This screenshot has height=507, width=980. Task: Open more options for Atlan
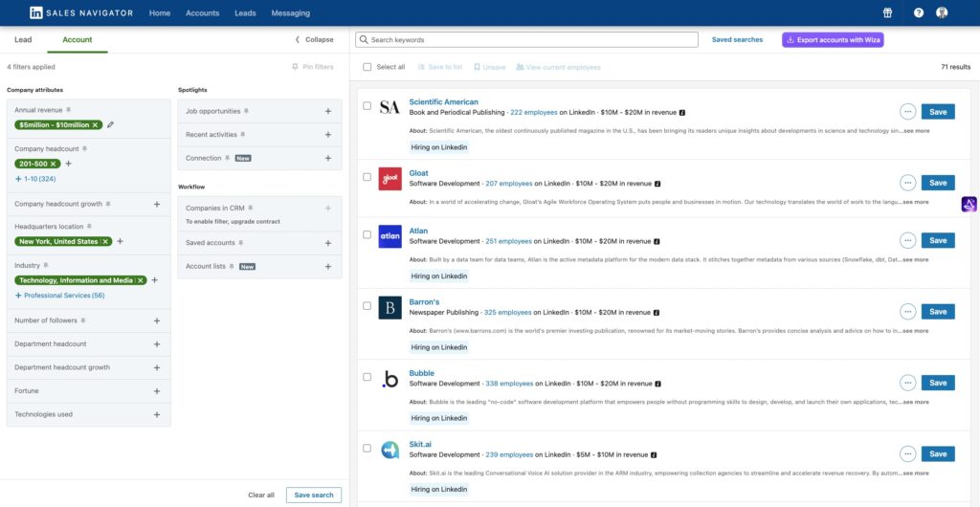907,240
